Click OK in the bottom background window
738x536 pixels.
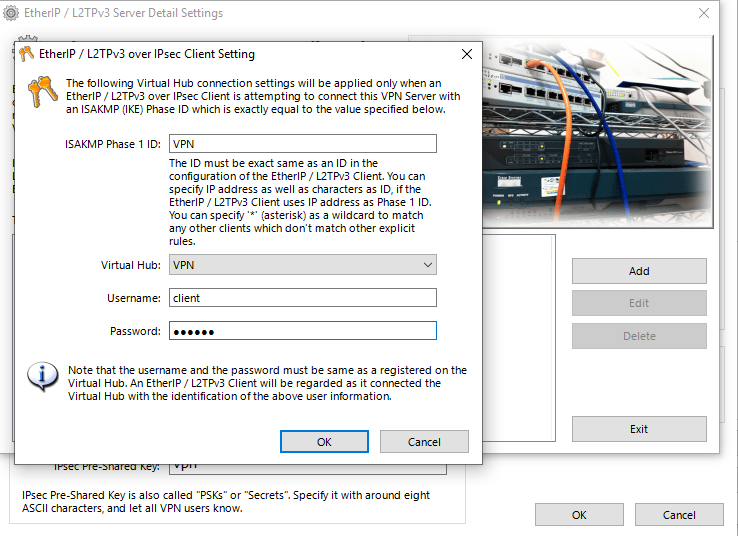pyautogui.click(x=579, y=515)
